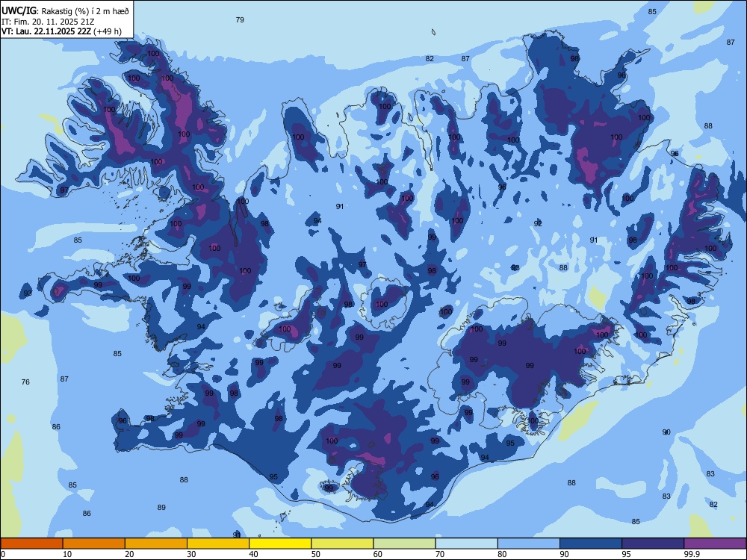Click the light orange 20–30 legend swatch
Screen dimensions: 747x560
pos(156,544)
